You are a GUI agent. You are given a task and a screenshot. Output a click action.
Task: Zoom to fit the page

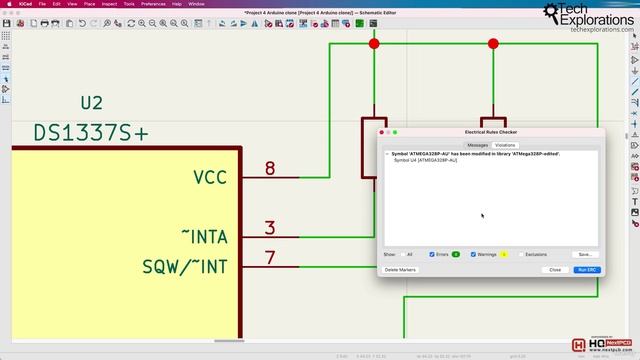(x=163, y=24)
